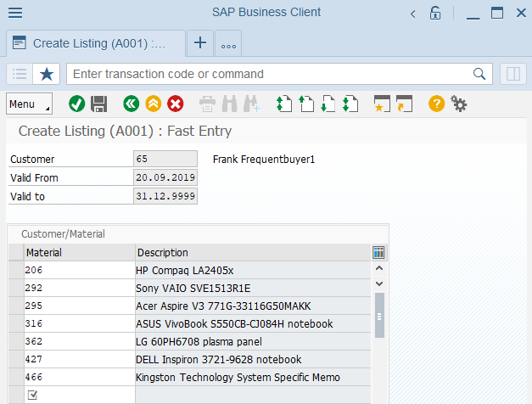Go to next page icon
This screenshot has width=532, height=404.
point(328,104)
